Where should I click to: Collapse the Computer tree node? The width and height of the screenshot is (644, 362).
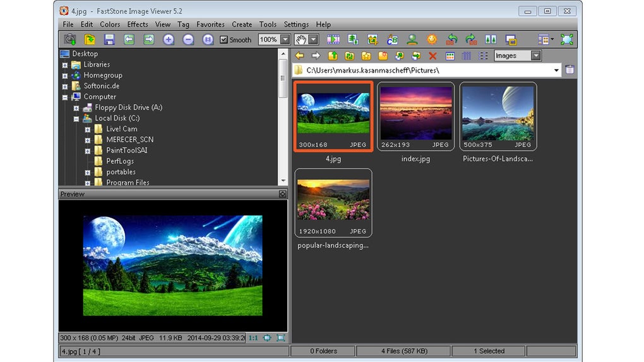point(65,97)
